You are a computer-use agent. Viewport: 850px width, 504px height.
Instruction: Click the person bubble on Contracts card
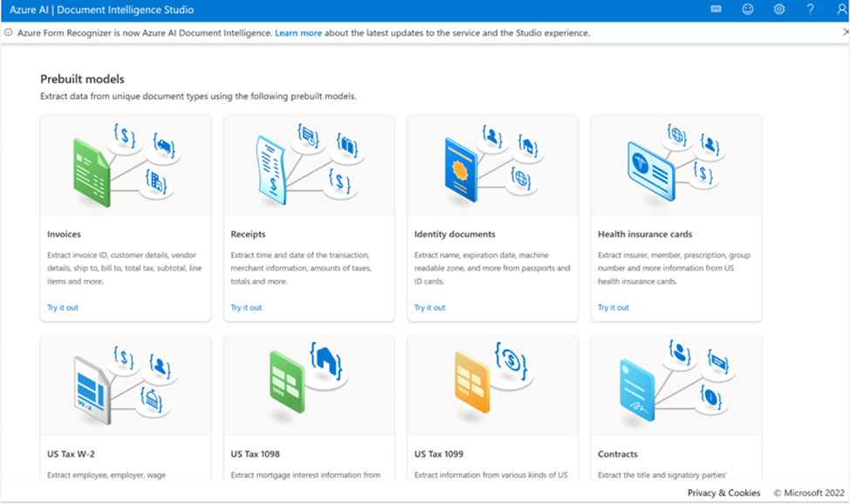[679, 354]
